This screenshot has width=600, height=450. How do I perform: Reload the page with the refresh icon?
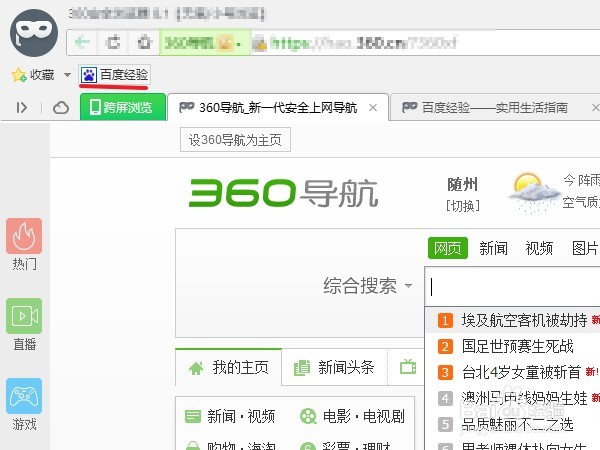[113, 42]
